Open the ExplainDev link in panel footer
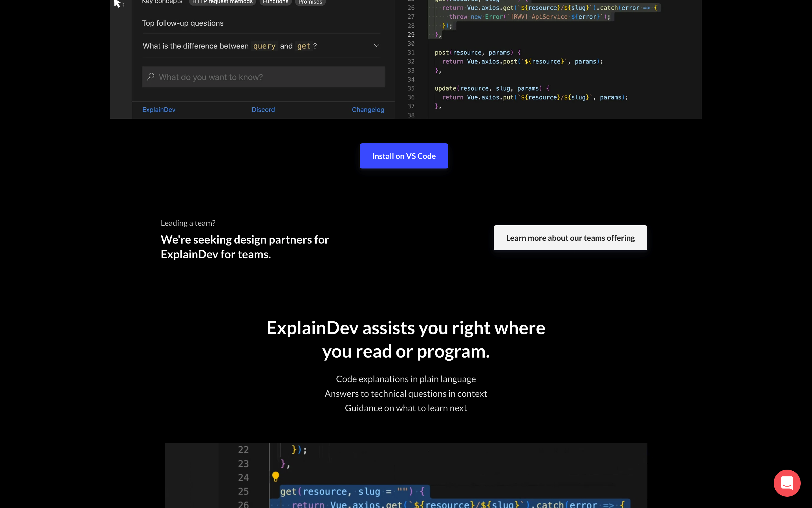Image resolution: width=812 pixels, height=508 pixels. pos(159,110)
